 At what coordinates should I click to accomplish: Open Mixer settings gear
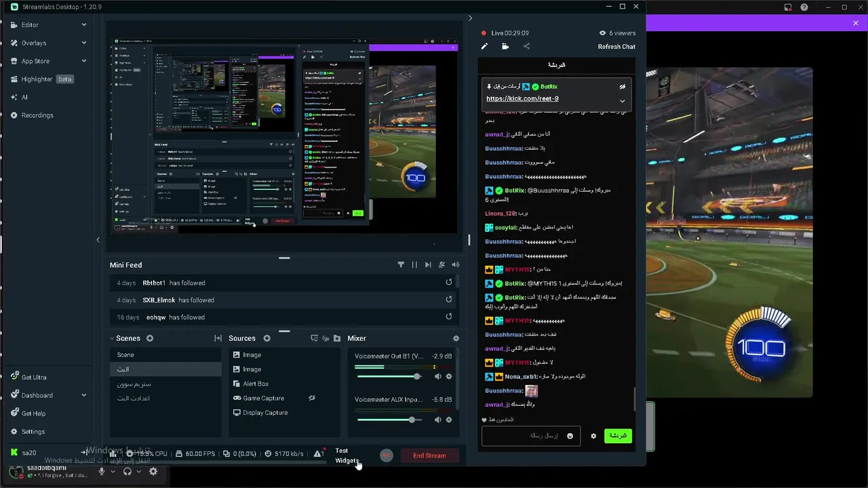tap(456, 338)
